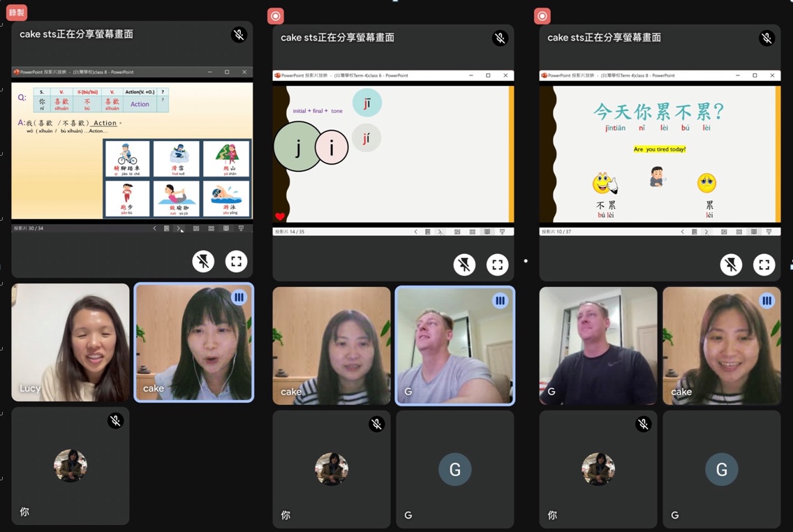Advance to the next slide in class 8 slideshow
This screenshot has width=793, height=532.
[179, 228]
